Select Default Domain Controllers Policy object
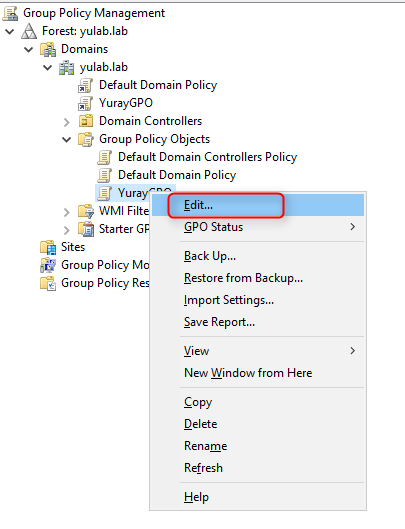Viewport: 405px width, 529px height. click(x=207, y=157)
